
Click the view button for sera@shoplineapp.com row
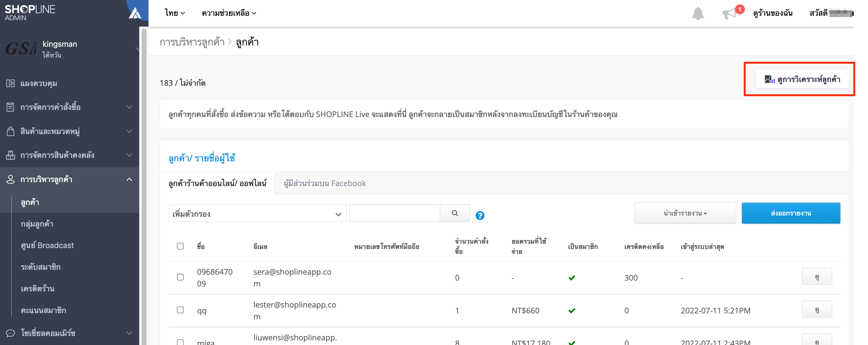(x=816, y=277)
